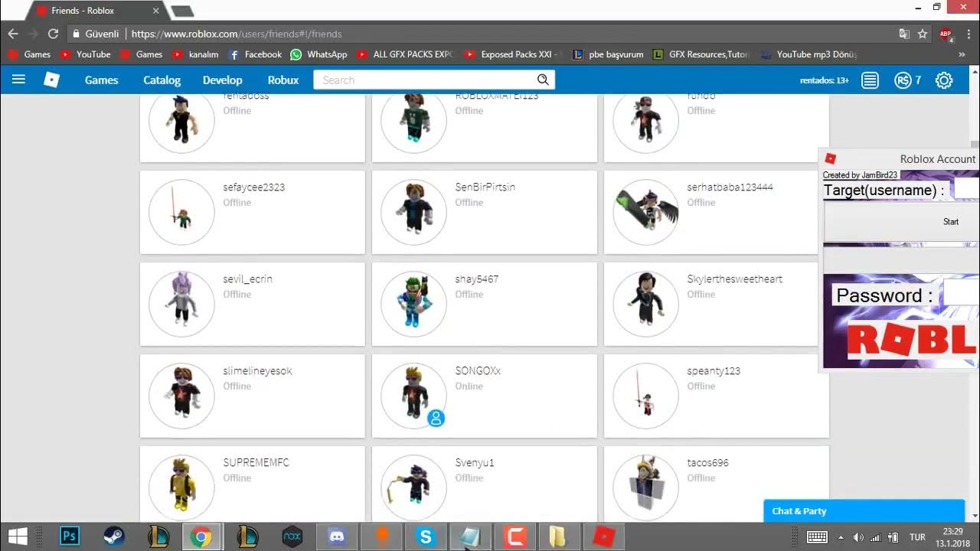Open the Roblox notifications feed icon
The image size is (980, 551).
[871, 80]
